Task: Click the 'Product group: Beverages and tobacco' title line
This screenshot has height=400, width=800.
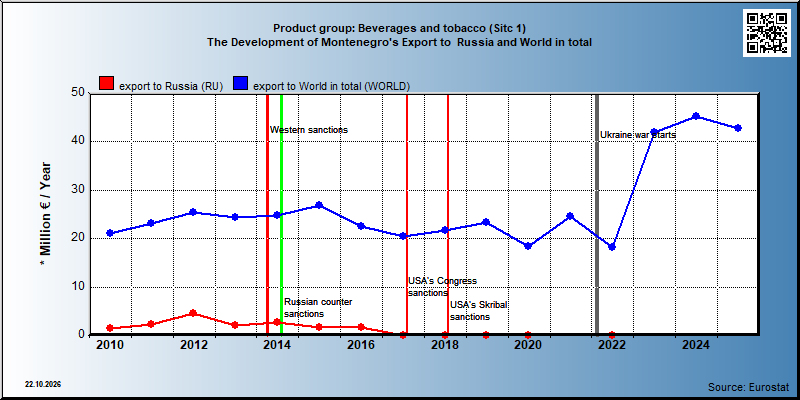Action: [x=399, y=28]
